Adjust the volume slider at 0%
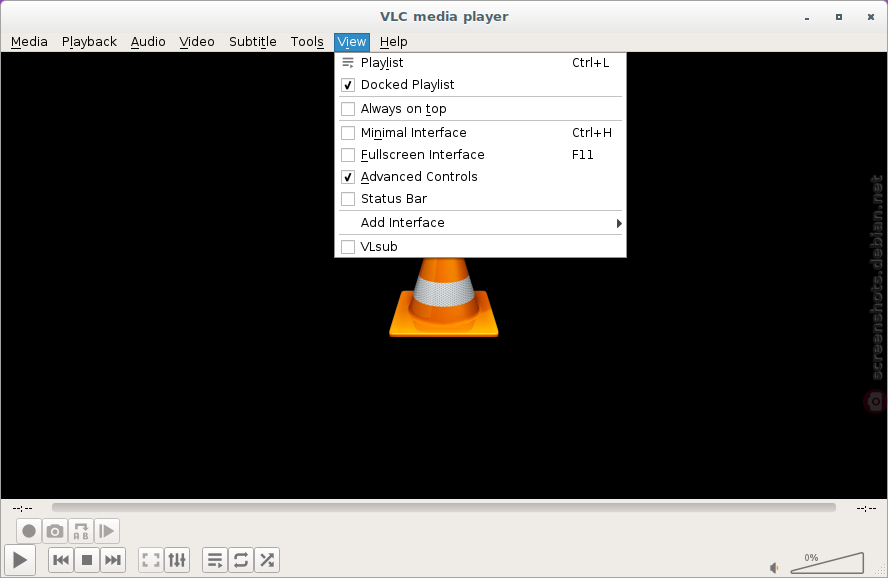888x578 pixels. coord(827,563)
